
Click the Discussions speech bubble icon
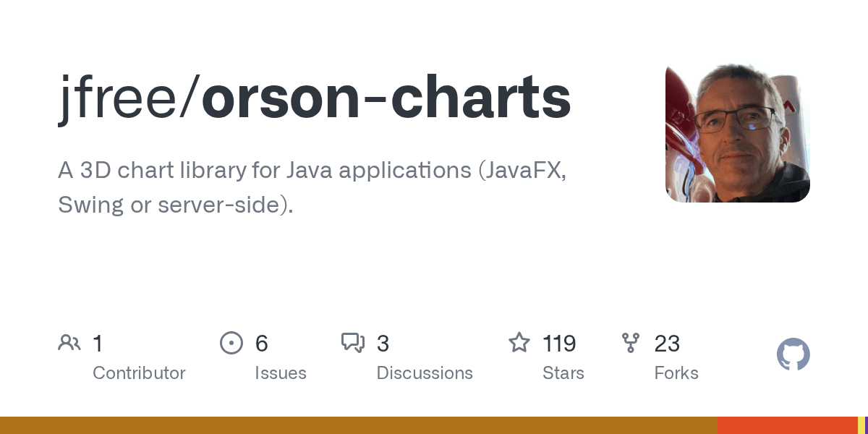click(353, 343)
